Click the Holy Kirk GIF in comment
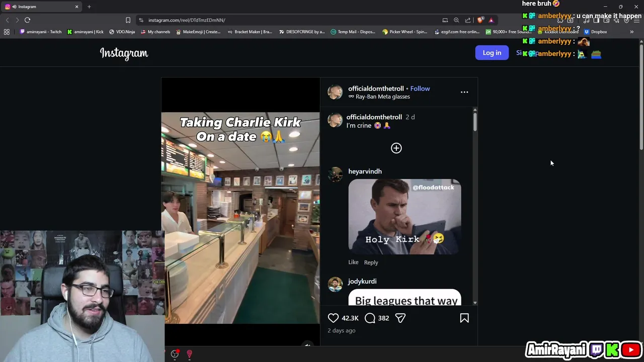 [x=405, y=217]
